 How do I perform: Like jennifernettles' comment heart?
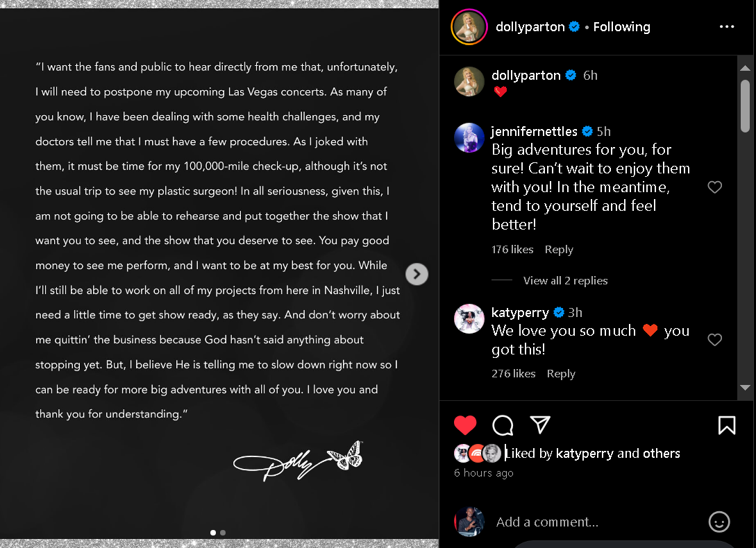coord(714,187)
